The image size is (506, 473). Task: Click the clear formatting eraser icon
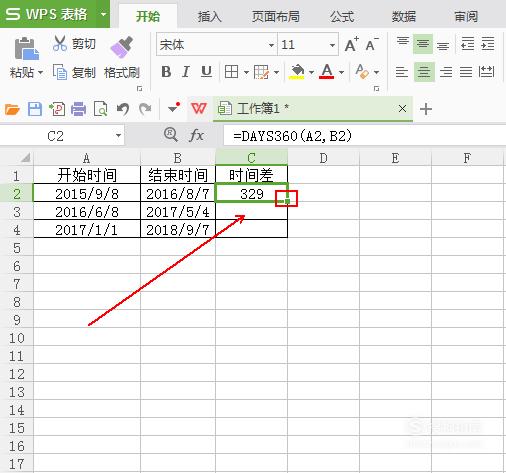point(362,71)
